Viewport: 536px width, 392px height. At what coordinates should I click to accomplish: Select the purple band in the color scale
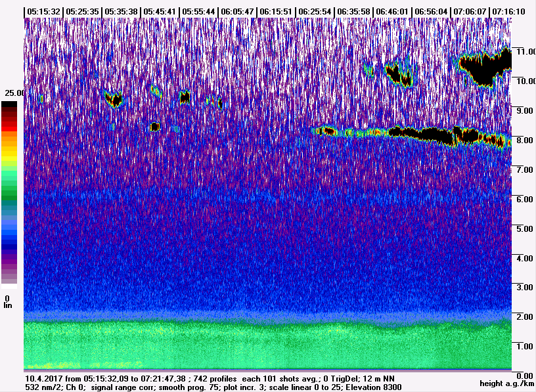pyautogui.click(x=9, y=261)
